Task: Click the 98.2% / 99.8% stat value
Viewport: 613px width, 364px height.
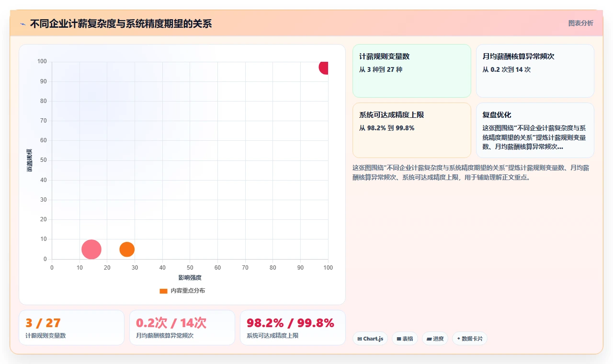Action: tap(290, 323)
